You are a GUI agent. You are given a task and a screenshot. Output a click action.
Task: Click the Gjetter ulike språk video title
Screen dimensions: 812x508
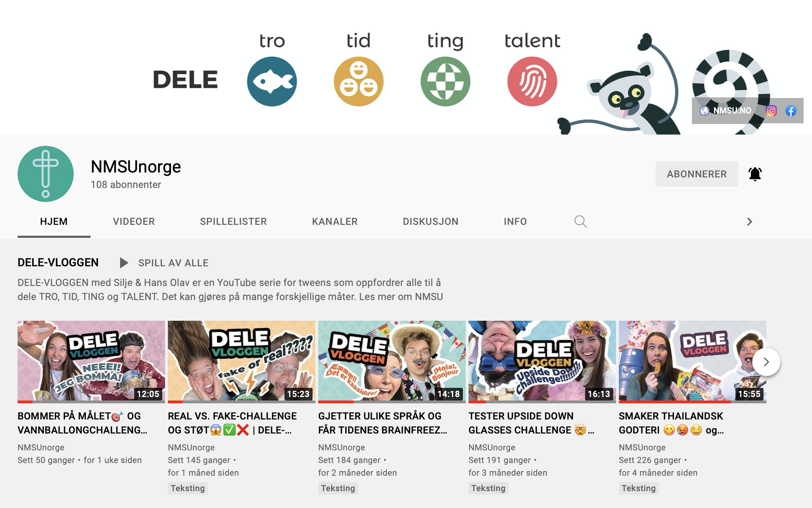pos(383,423)
